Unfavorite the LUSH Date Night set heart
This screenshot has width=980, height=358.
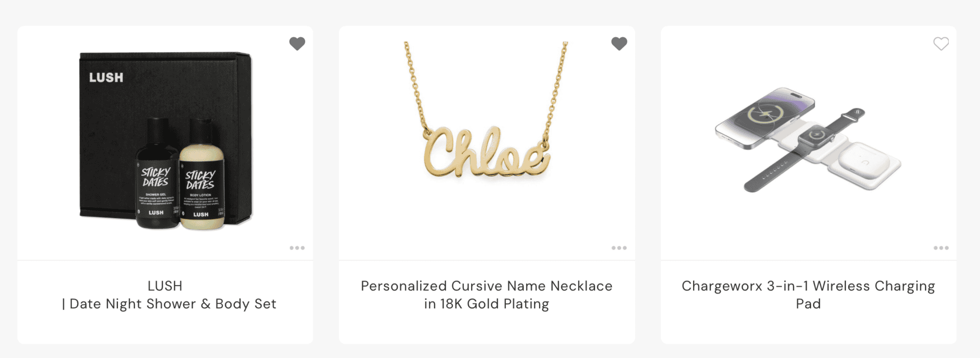coord(297,44)
